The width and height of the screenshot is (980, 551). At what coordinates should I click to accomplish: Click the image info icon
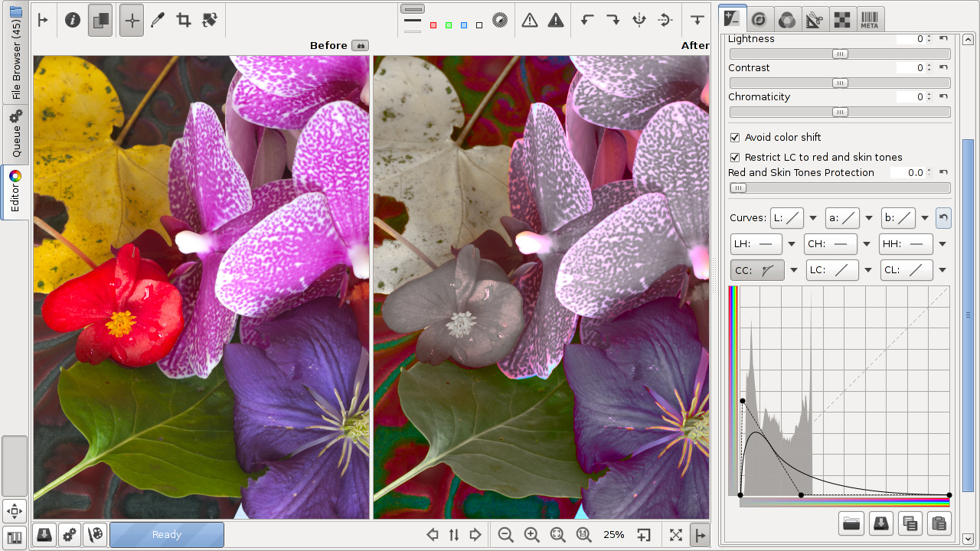73,21
